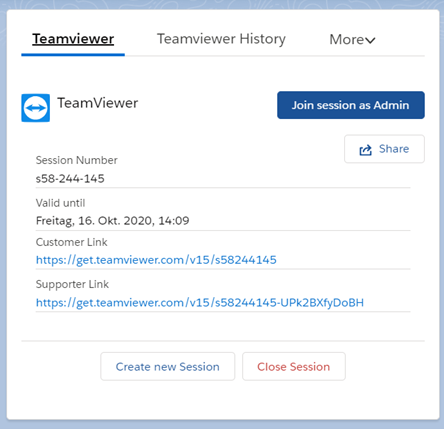Viewport: 444px width, 429px height.
Task: Open the More tab dropdown
Action: click(x=352, y=39)
